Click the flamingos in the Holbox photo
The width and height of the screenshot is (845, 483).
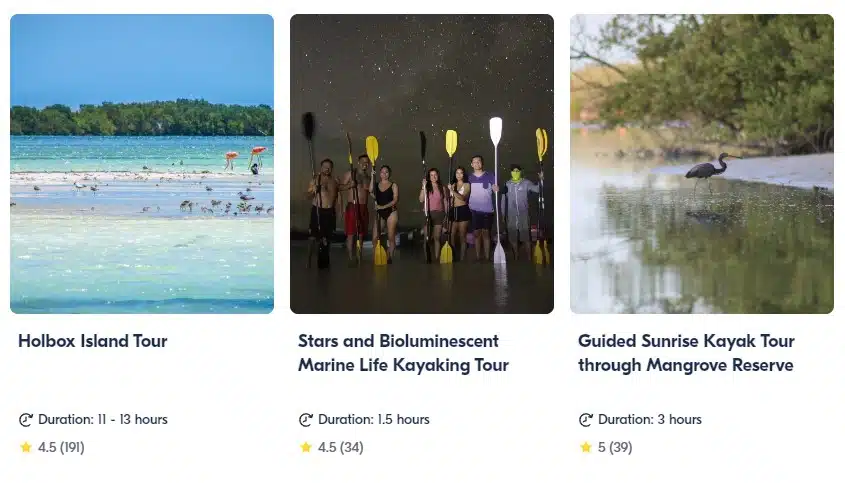click(x=246, y=159)
